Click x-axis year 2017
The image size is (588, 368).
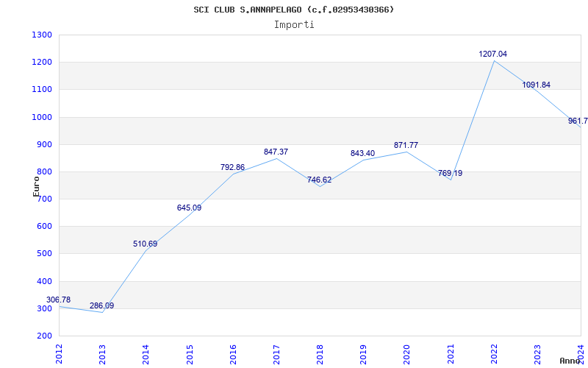[276, 354]
